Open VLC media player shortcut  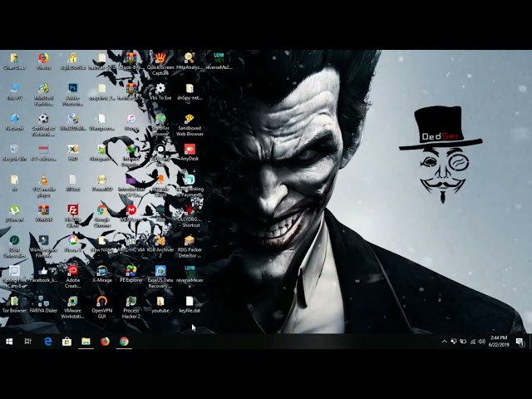[43, 185]
